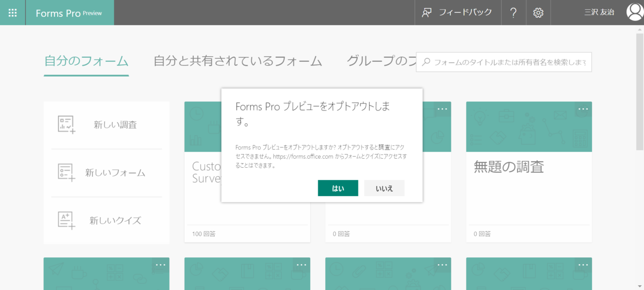Viewport: 644px width, 290px height.
Task: Cancel opt-out with いいえ button
Action: coord(384,188)
